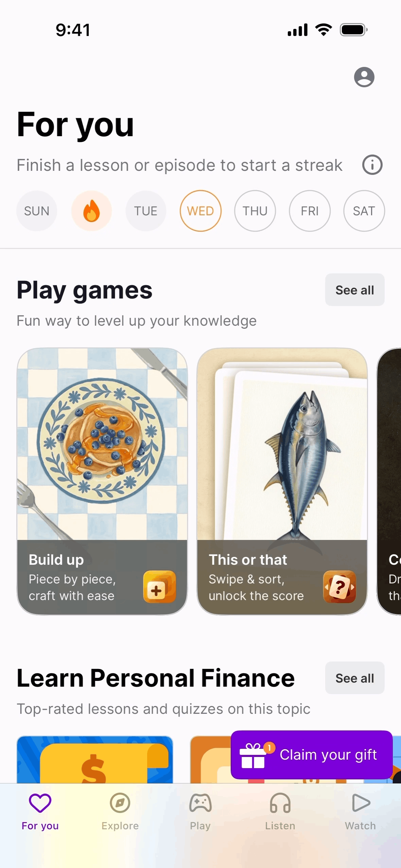Tap the This or that question-card icon
The height and width of the screenshot is (868, 401).
click(x=339, y=586)
